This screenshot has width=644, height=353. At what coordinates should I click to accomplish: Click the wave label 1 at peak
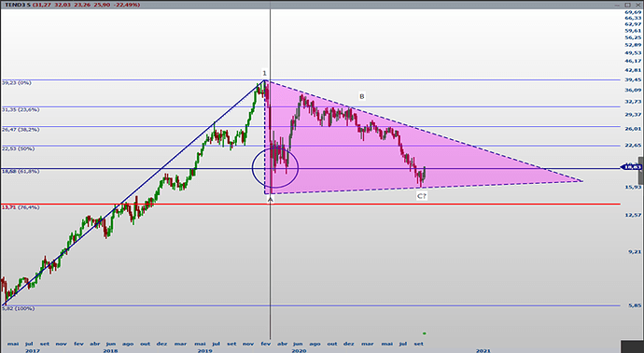(x=264, y=73)
